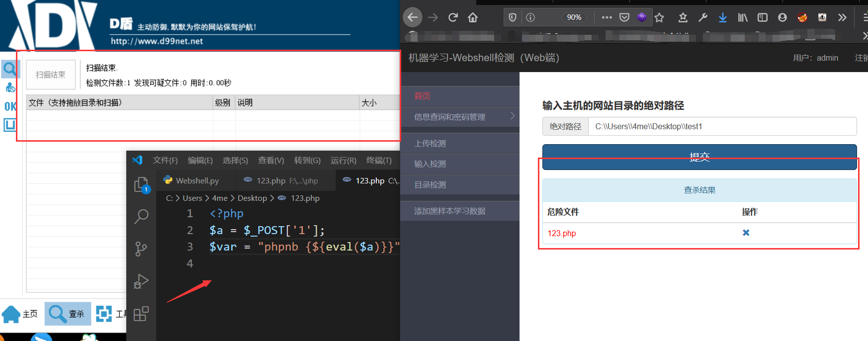Click the red-circled fox extension icon

pos(802,17)
